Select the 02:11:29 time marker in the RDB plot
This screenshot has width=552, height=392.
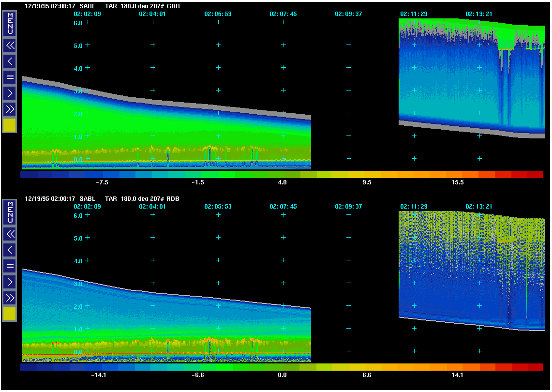[414, 206]
